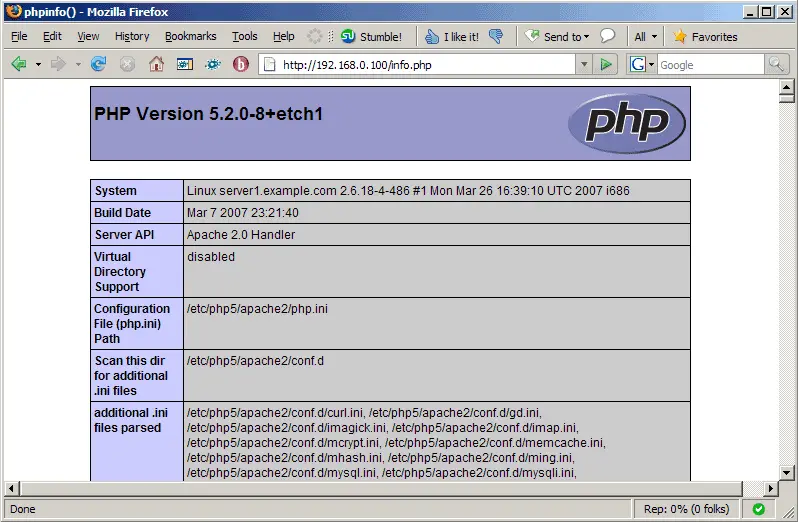798x522 pixels.
Task: Open the View menu
Action: click(88, 36)
